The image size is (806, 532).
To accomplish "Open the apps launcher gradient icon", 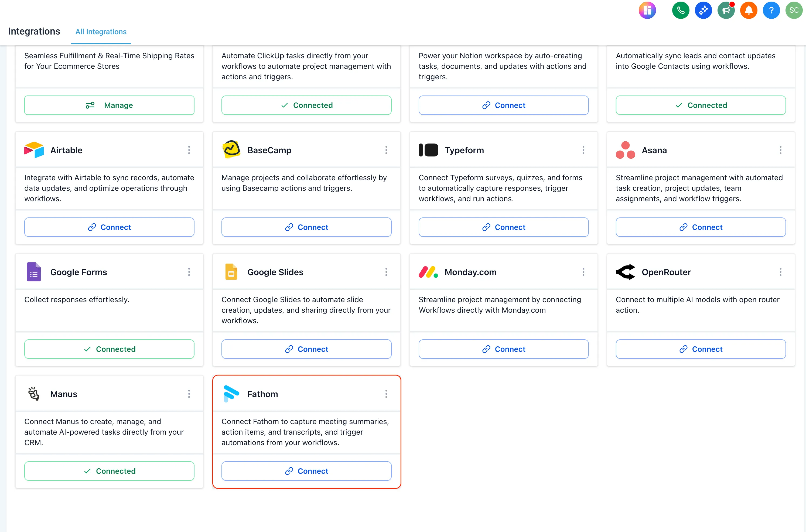I will [647, 10].
